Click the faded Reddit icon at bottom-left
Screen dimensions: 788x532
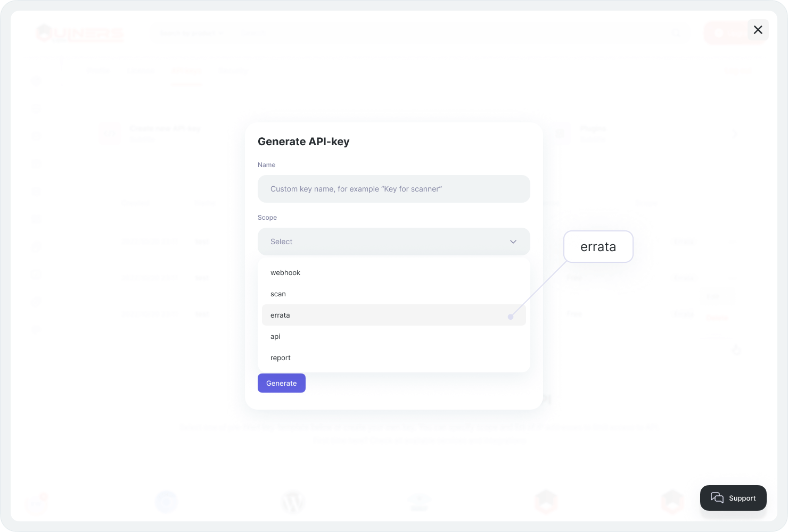pos(36,503)
